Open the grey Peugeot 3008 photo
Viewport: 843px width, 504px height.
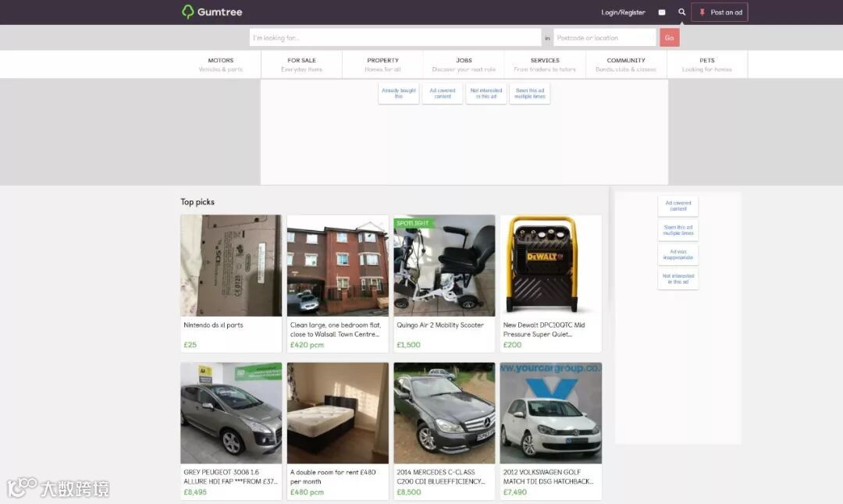click(x=231, y=413)
